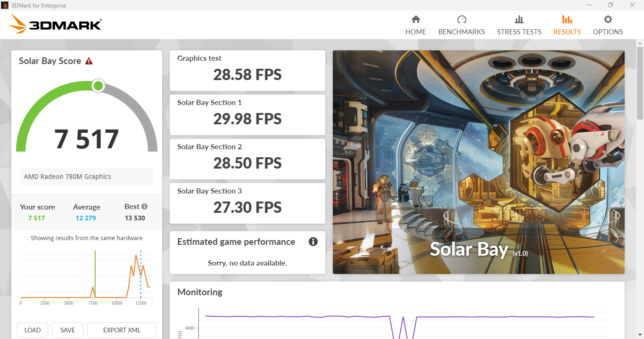Click the green knob on score gauge
This screenshot has height=339, width=644.
click(98, 86)
